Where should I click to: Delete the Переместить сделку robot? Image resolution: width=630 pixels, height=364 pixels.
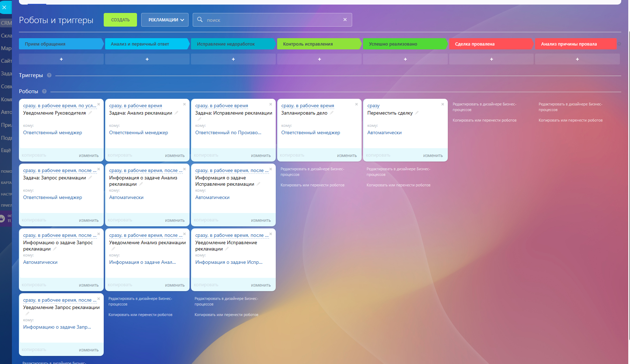coord(443,104)
